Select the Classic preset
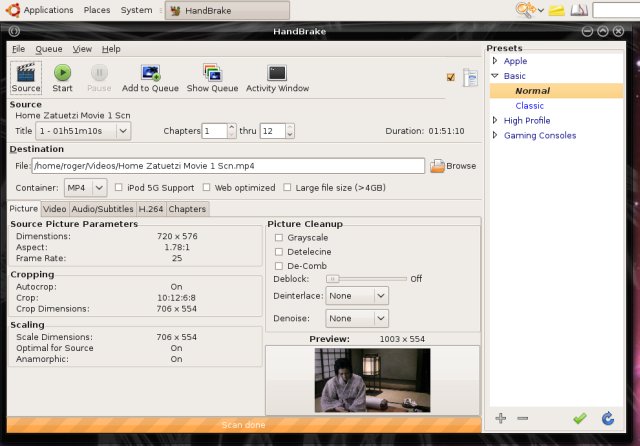This screenshot has width=640, height=446. [x=529, y=105]
